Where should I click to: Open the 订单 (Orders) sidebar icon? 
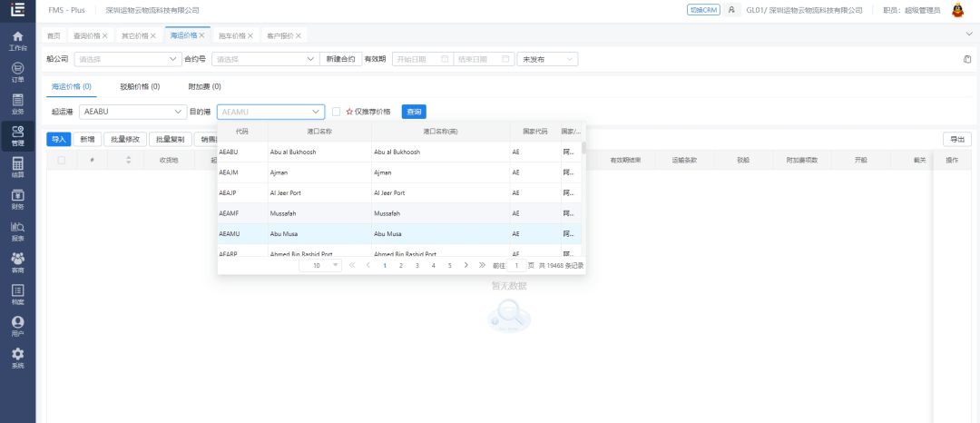pyautogui.click(x=17, y=72)
